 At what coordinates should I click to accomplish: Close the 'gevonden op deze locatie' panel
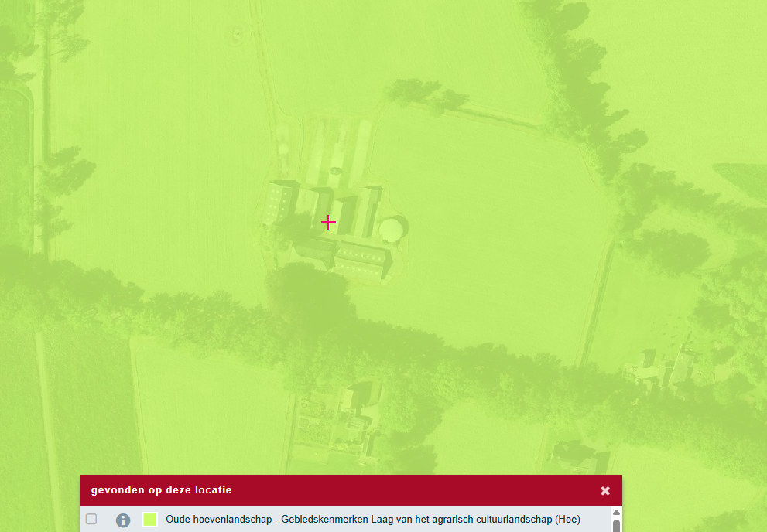point(605,490)
